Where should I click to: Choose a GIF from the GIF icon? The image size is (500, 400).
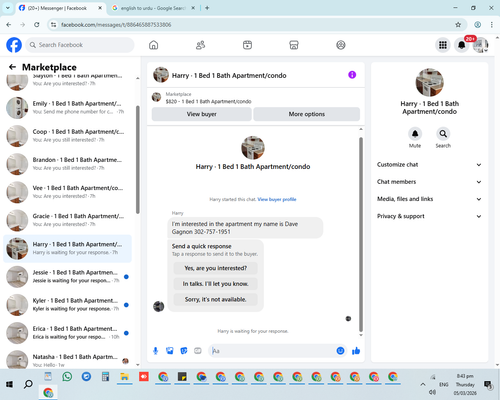pyautogui.click(x=198, y=351)
